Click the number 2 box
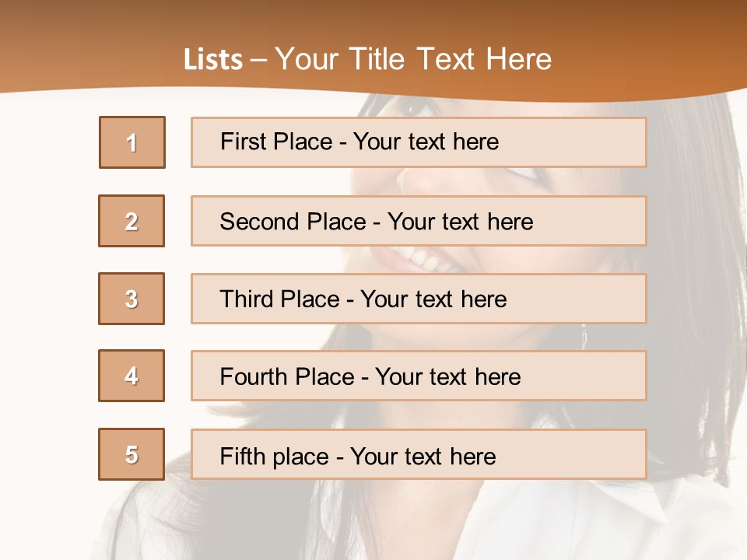 click(132, 221)
